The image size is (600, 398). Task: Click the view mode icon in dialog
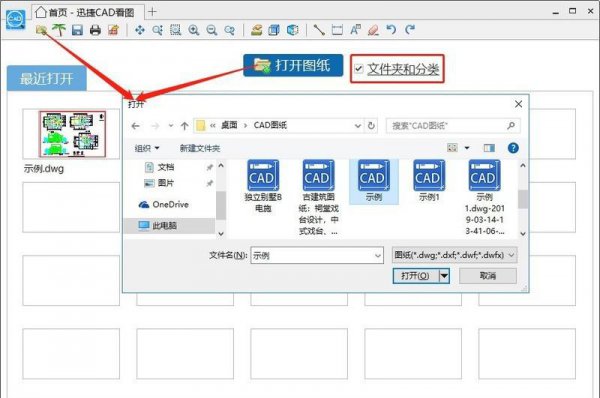452,148
